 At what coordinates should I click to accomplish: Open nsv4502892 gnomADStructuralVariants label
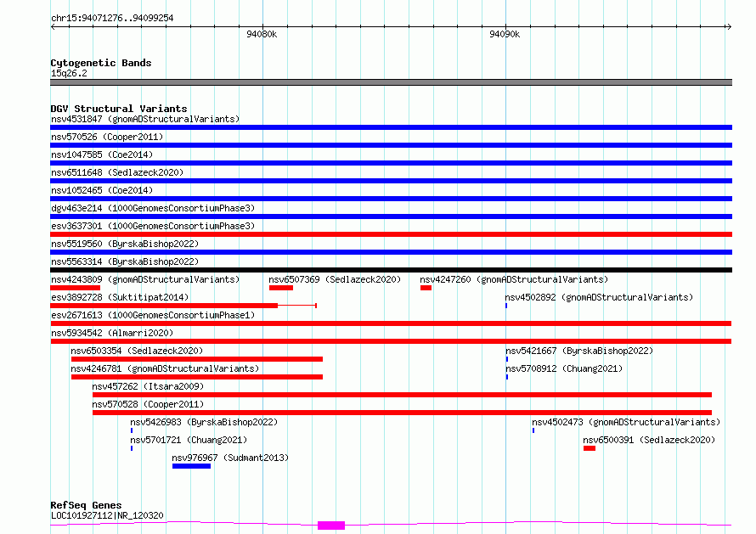point(599,297)
